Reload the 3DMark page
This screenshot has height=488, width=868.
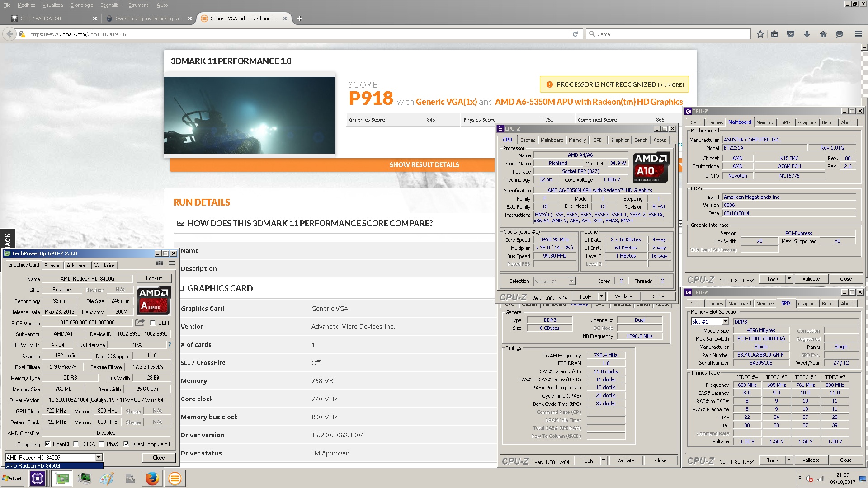(x=575, y=34)
